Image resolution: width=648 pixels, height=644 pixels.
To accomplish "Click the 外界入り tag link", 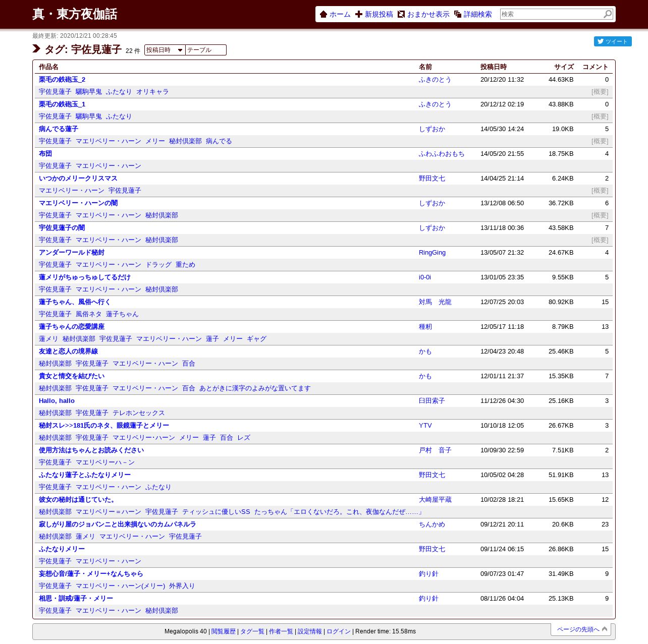I will 182,586.
